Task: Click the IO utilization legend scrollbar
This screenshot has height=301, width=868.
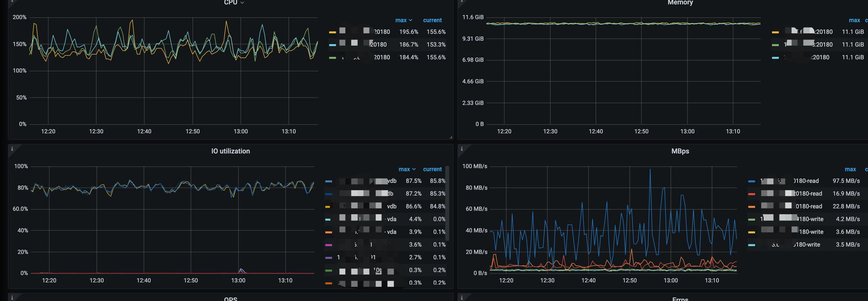Action: [447, 204]
